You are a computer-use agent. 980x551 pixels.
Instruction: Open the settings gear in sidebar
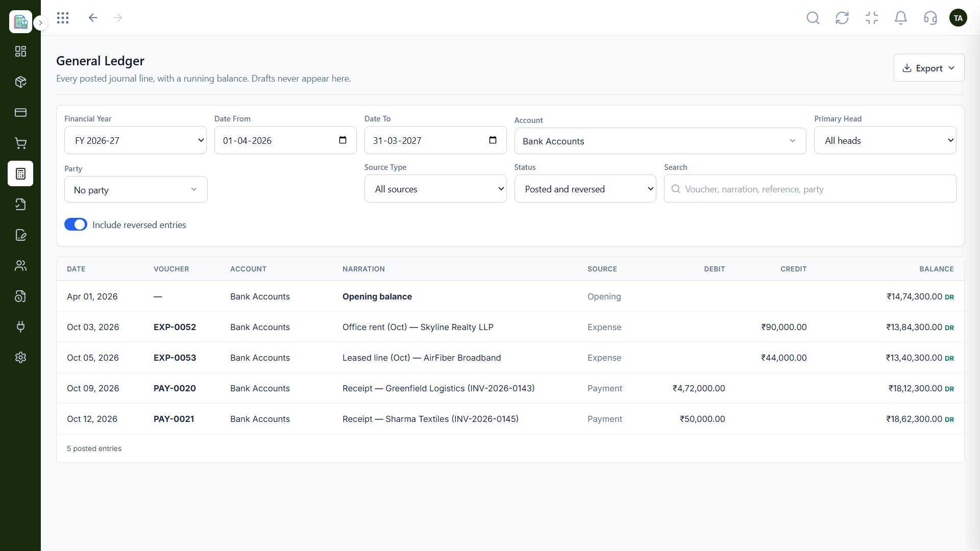click(x=20, y=358)
